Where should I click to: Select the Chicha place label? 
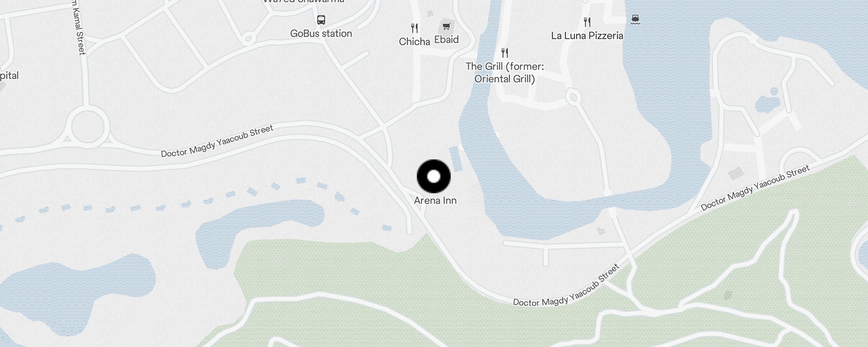(414, 42)
